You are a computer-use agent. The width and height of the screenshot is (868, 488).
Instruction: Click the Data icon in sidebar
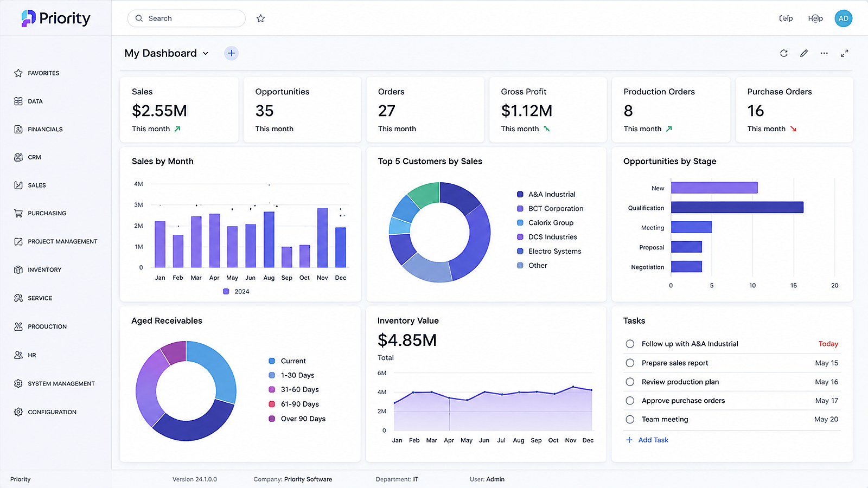(x=18, y=101)
